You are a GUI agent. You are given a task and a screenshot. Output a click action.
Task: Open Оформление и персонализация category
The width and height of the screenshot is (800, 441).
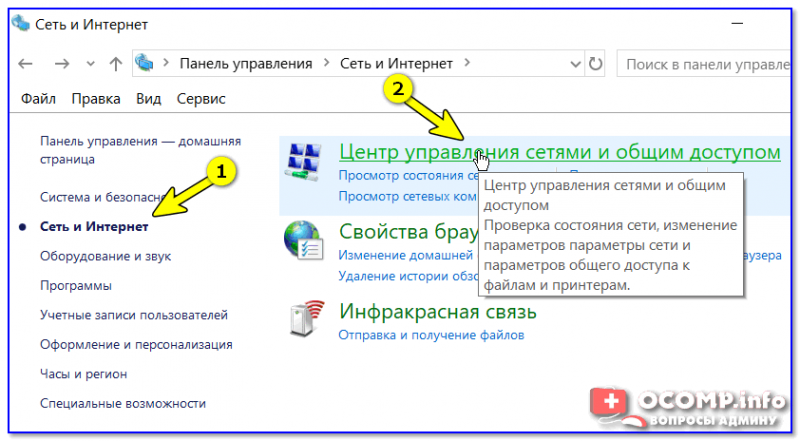(136, 345)
